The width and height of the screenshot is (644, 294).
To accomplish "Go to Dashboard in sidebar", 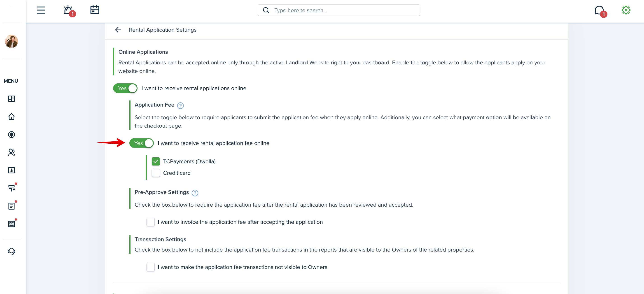I will pyautogui.click(x=12, y=99).
